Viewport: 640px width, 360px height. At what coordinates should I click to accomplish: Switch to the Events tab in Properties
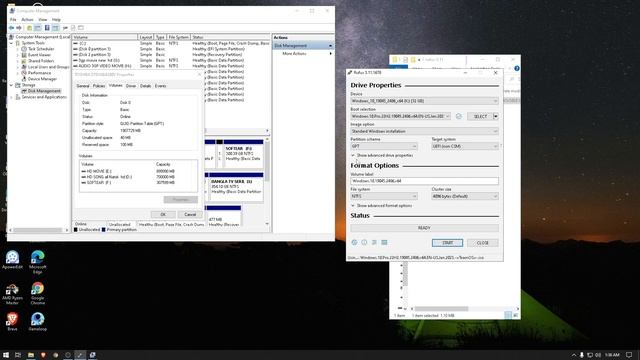[x=160, y=86]
